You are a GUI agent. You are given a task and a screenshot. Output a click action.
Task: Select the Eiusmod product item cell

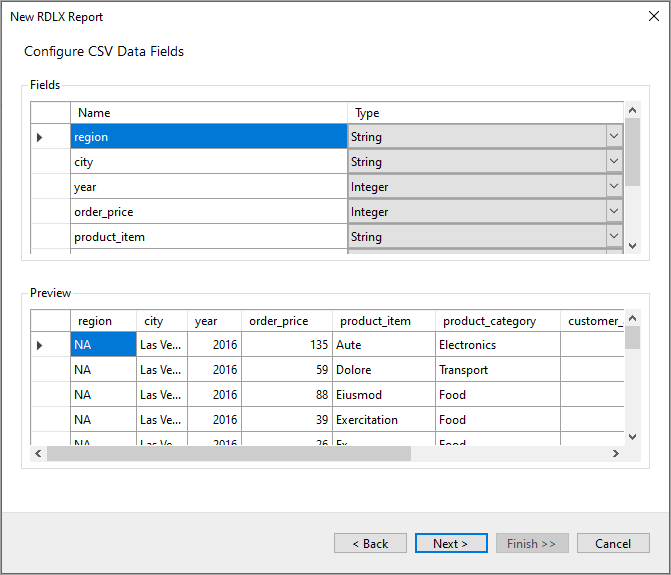384,394
